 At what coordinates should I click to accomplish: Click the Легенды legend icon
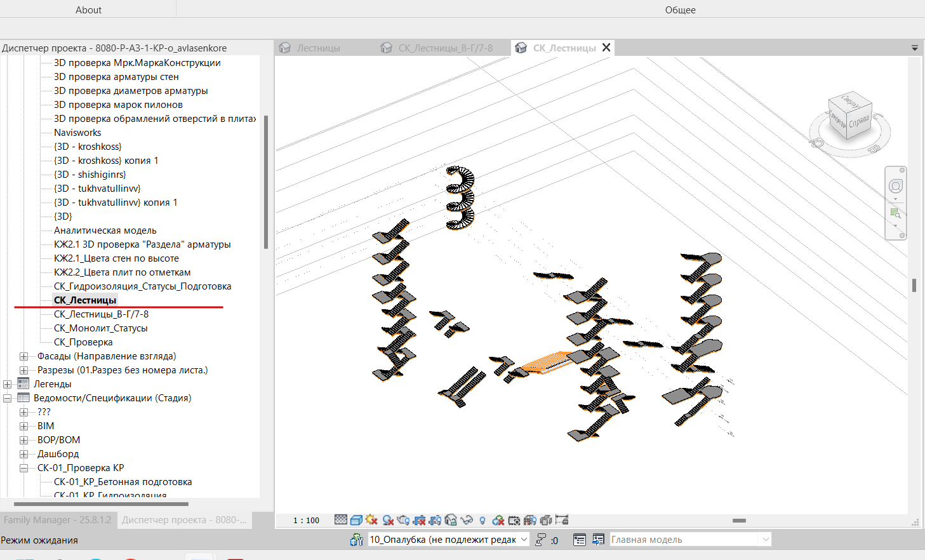click(23, 383)
